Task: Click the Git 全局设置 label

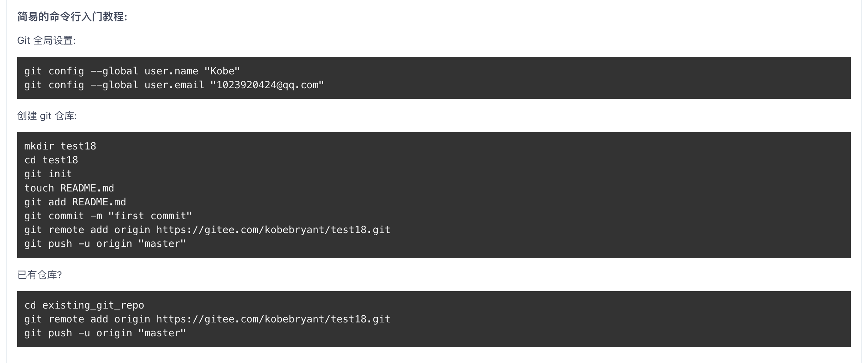Action: 46,41
